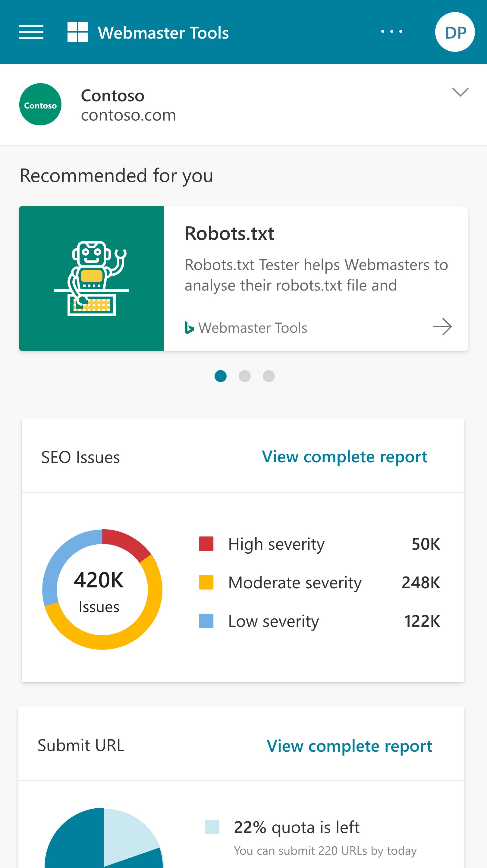The width and height of the screenshot is (487, 868).
Task: Click the blue Low severity swatch
Action: [206, 621]
